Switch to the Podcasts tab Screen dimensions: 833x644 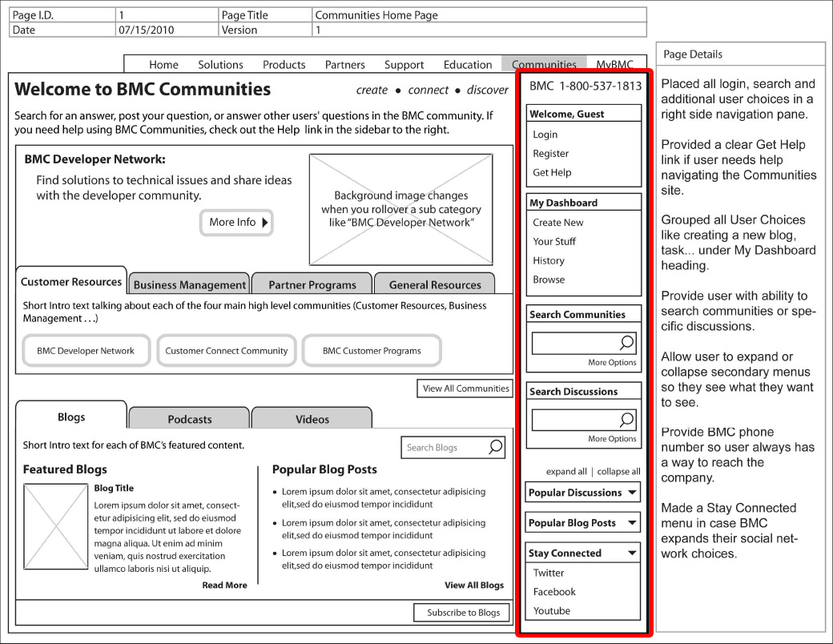pyautogui.click(x=190, y=419)
